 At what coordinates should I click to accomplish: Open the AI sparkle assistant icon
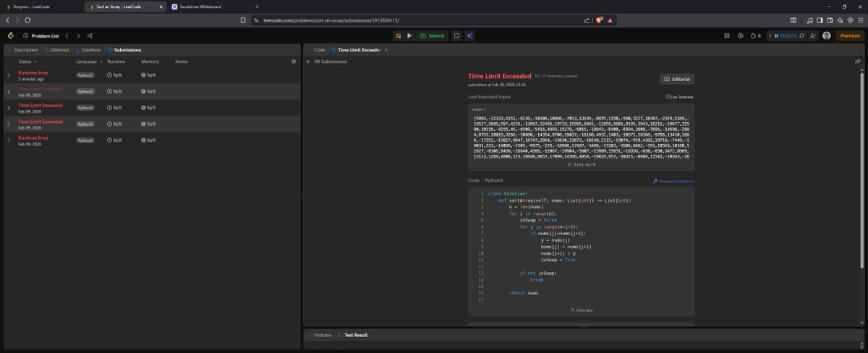[x=469, y=35]
